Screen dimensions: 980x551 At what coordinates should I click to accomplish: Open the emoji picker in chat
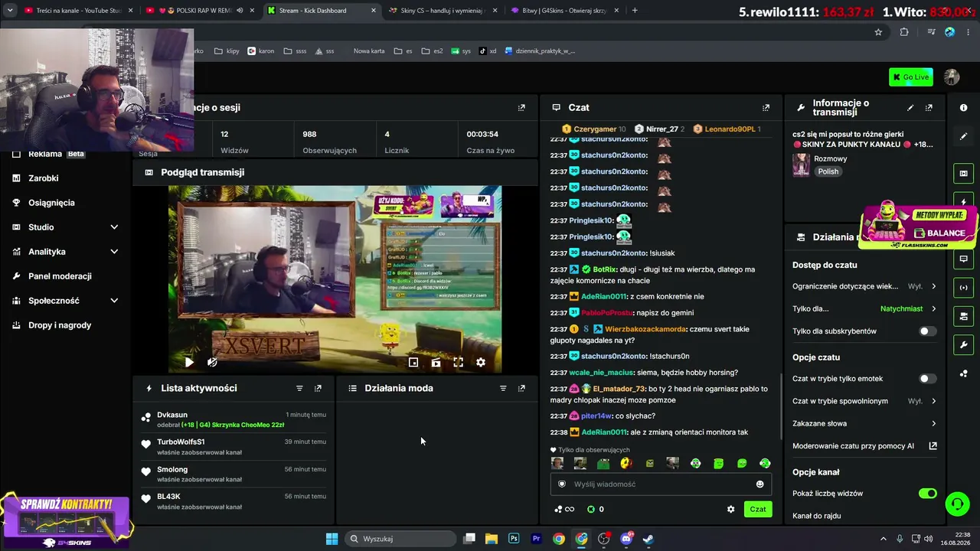click(x=759, y=484)
